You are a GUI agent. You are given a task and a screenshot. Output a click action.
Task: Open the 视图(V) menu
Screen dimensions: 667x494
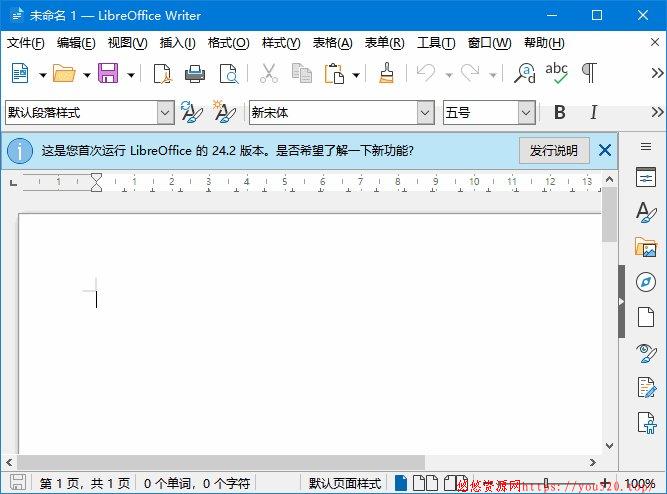click(x=128, y=43)
